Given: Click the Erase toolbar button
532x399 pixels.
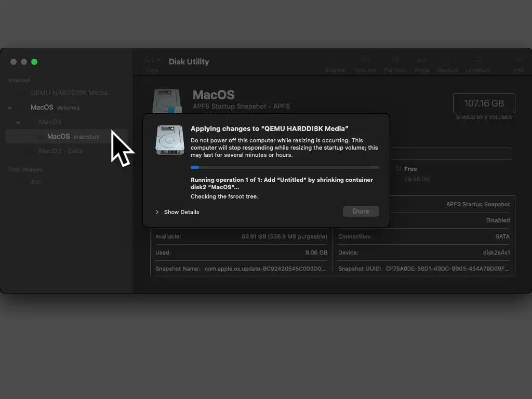Looking at the screenshot, I should pos(422,64).
